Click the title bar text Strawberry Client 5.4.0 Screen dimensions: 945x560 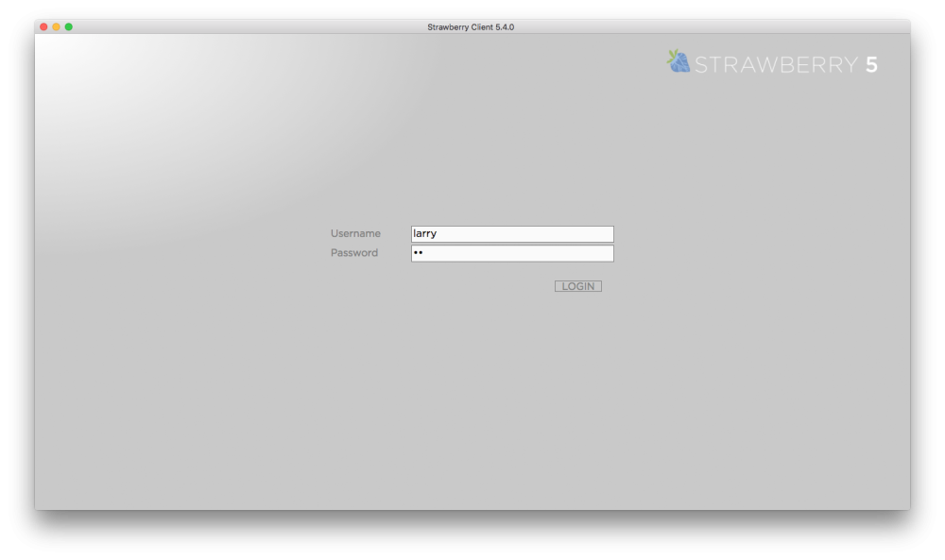(471, 26)
